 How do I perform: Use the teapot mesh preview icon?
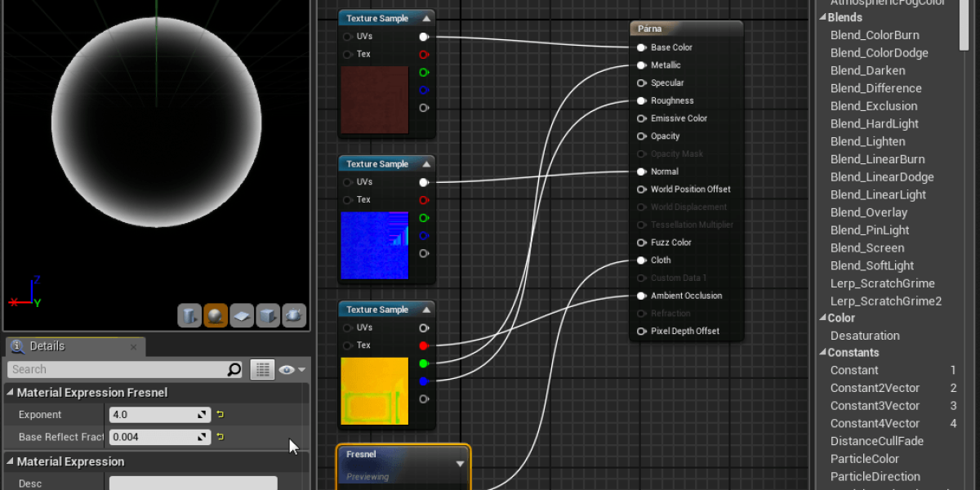click(x=294, y=315)
